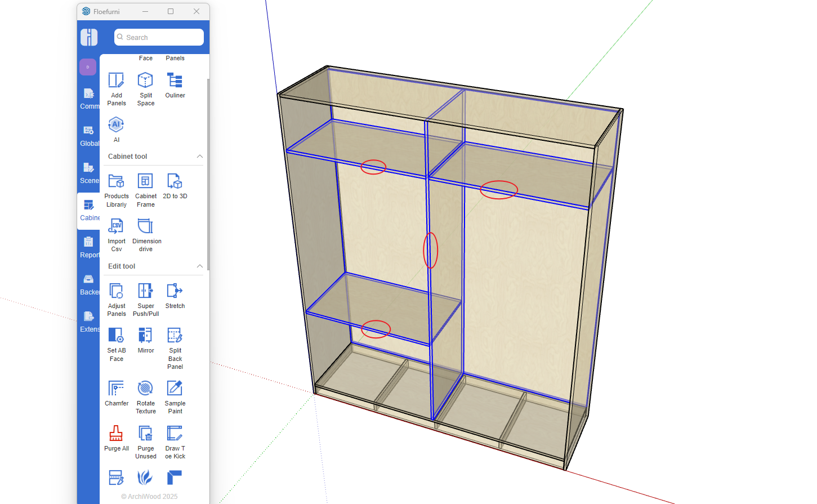The image size is (817, 504).
Task: Click the Purge All icon
Action: [116, 439]
